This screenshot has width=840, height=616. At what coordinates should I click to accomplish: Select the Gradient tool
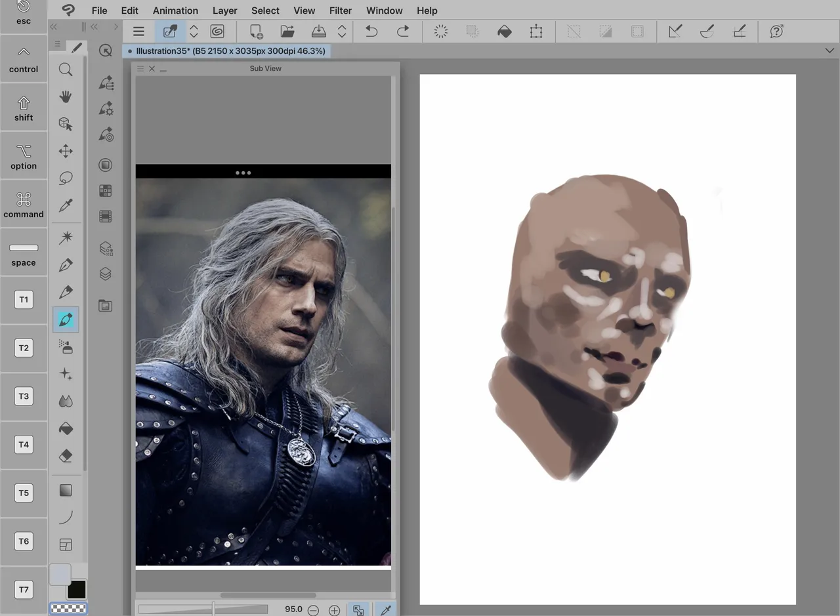[66, 490]
